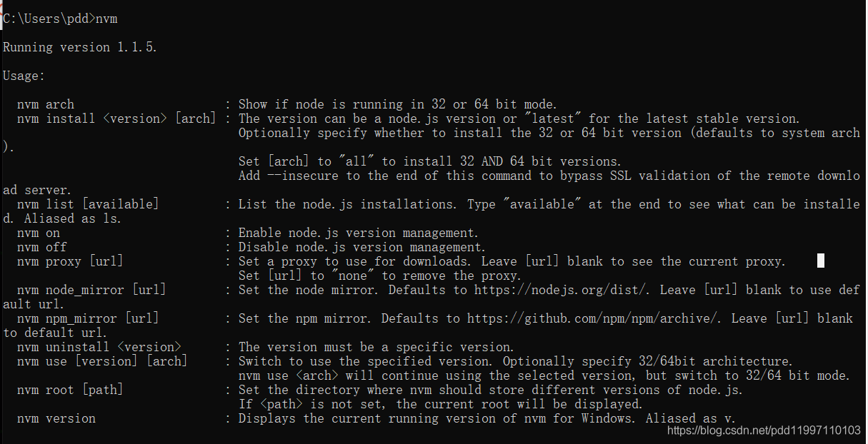
Task: Click the blog.csdn.net watermark link
Action: point(764,430)
